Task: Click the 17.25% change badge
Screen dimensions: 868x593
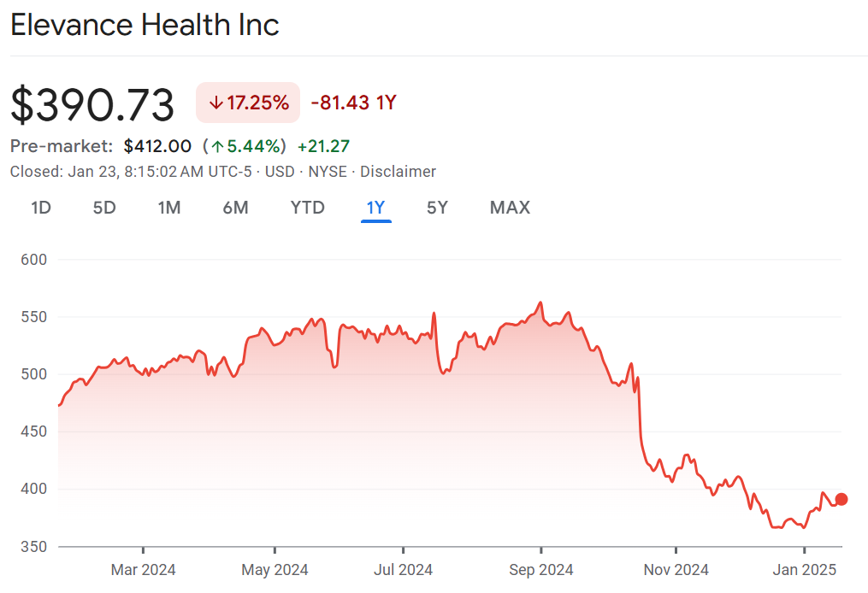Action: (248, 103)
